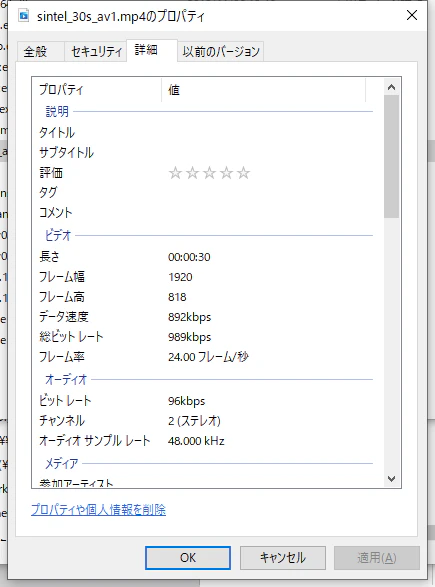Viewport: 435px width, 587px height.
Task: Click the オーディオ section header
Action: click(66, 379)
